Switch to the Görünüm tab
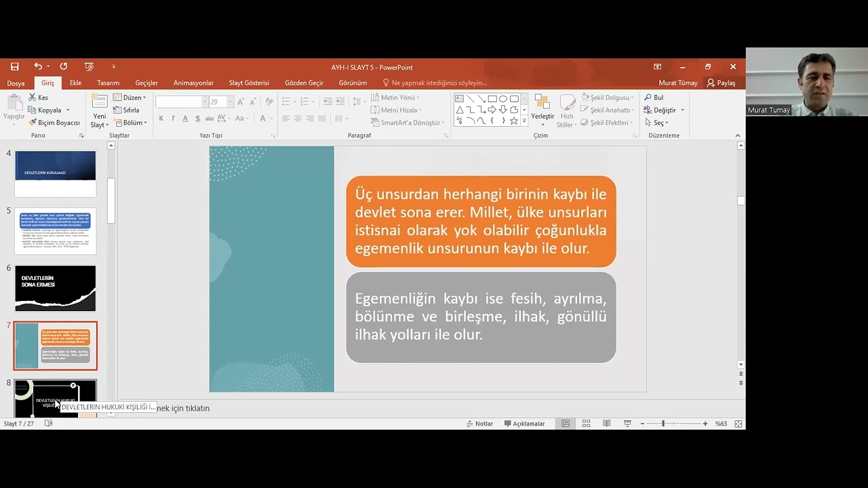 tap(353, 83)
